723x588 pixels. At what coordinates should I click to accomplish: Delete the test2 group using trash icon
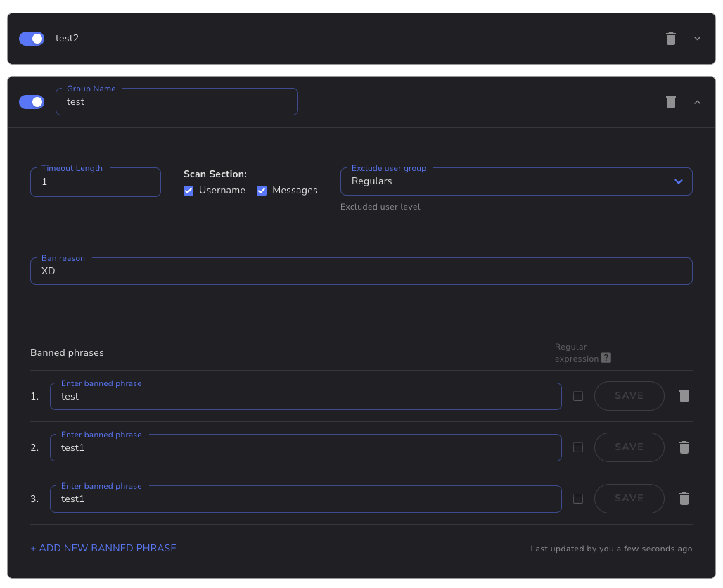click(x=670, y=39)
